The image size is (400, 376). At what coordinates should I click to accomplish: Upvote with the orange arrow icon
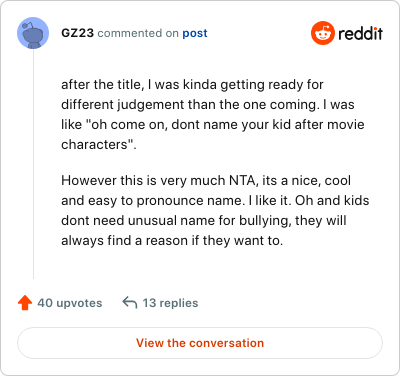25,303
